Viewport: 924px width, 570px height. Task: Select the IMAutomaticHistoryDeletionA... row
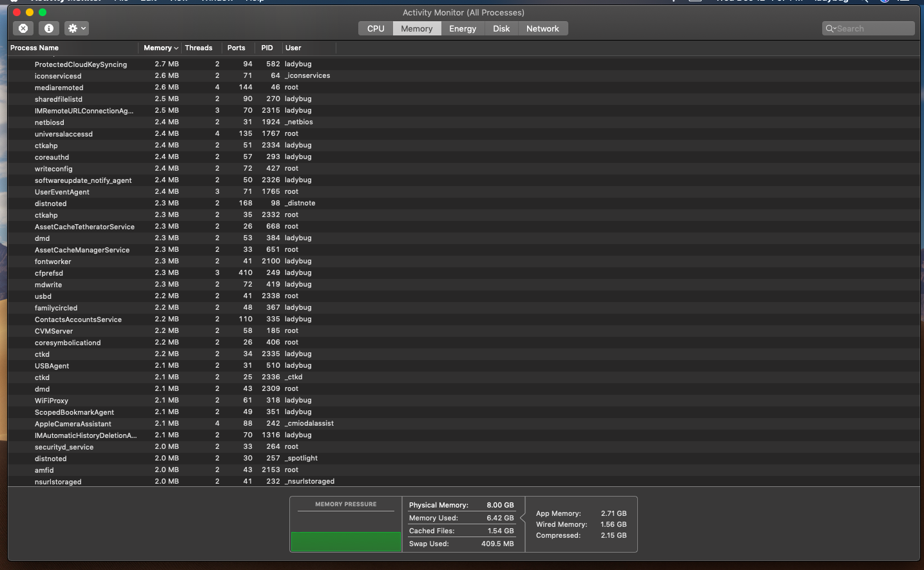coord(463,435)
